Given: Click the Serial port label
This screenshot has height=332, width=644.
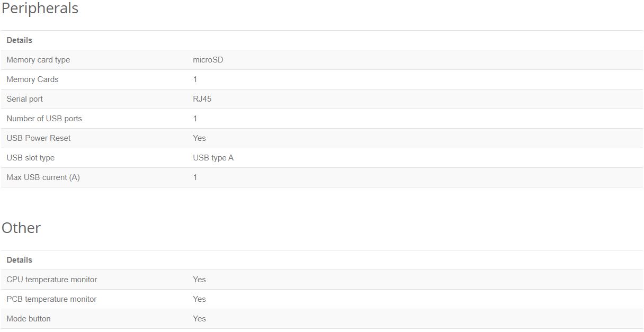Looking at the screenshot, I should click(24, 99).
